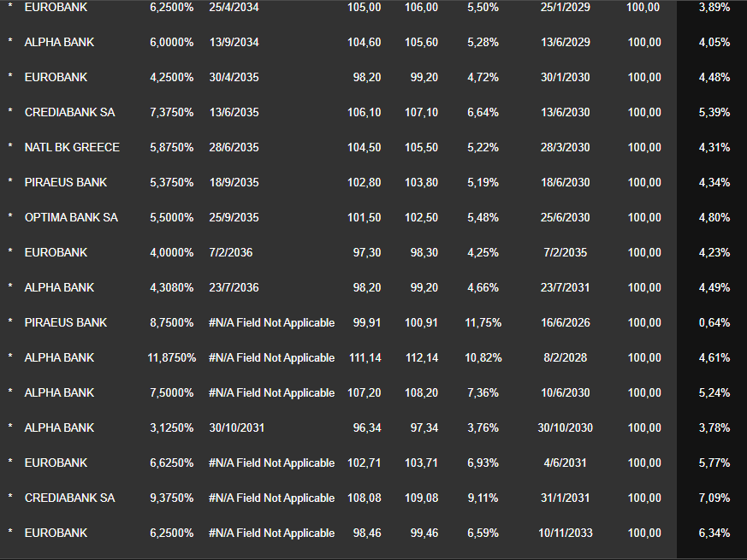Select yield value 11,75%

pyautogui.click(x=483, y=323)
